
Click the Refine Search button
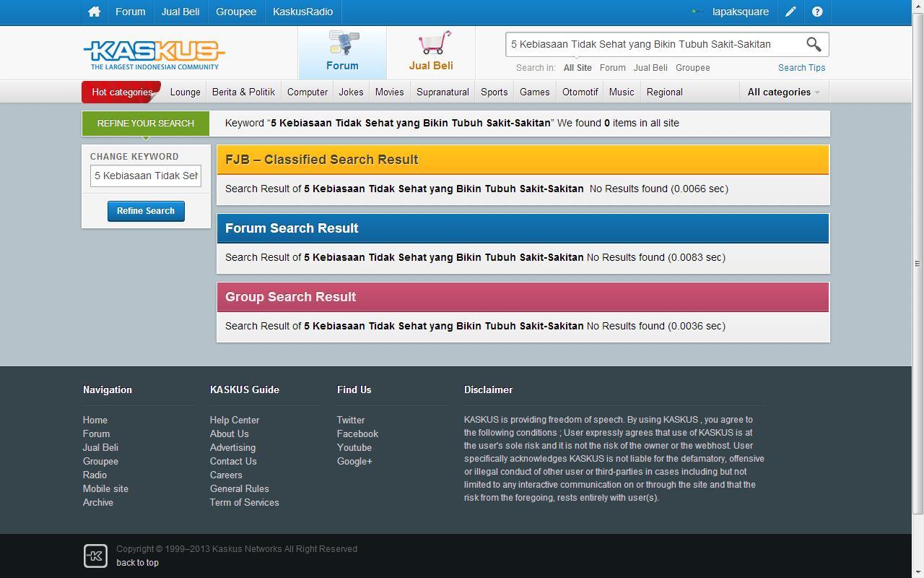pyautogui.click(x=146, y=211)
